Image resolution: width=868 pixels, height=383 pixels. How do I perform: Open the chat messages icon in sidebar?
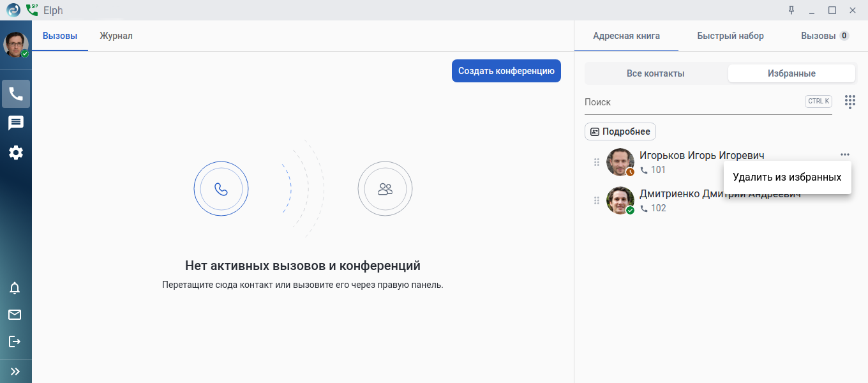click(x=16, y=123)
